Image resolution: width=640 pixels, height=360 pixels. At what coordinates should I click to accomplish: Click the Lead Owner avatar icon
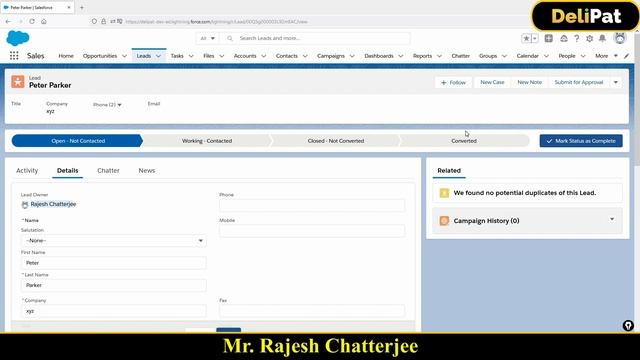click(25, 204)
